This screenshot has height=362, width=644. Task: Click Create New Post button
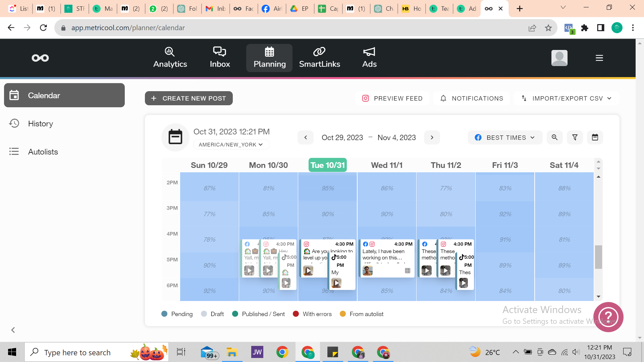point(189,98)
